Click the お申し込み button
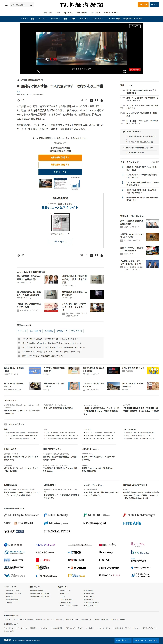This screenshot has height=644, width=163. click(143, 4)
